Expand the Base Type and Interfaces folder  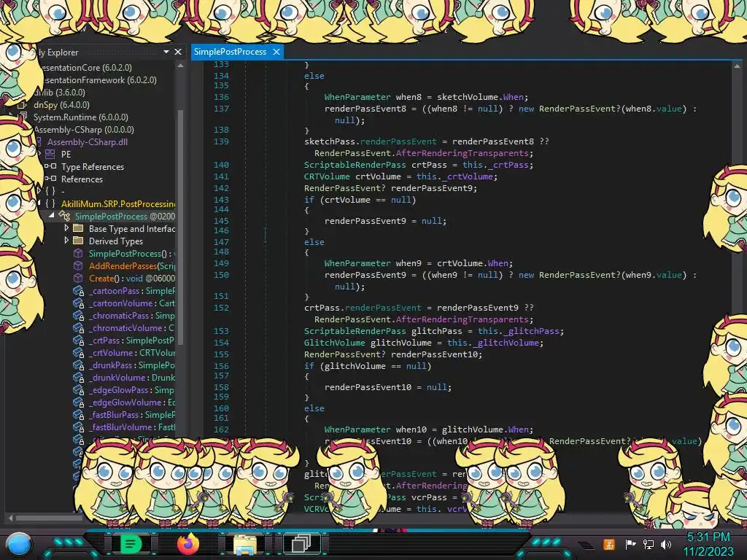pos(66,228)
